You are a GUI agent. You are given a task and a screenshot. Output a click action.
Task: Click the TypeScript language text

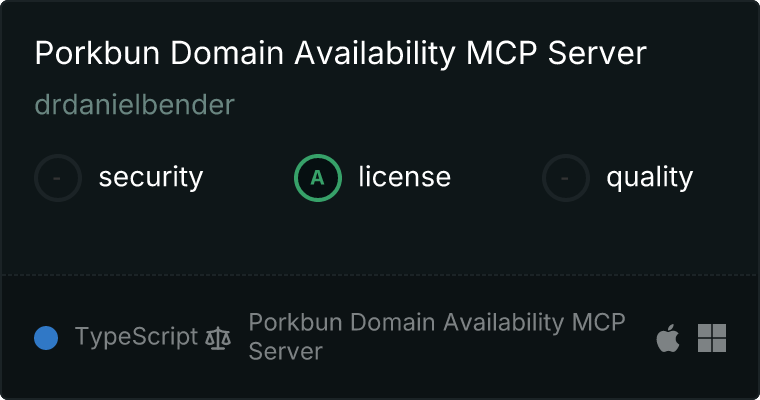coord(137,336)
